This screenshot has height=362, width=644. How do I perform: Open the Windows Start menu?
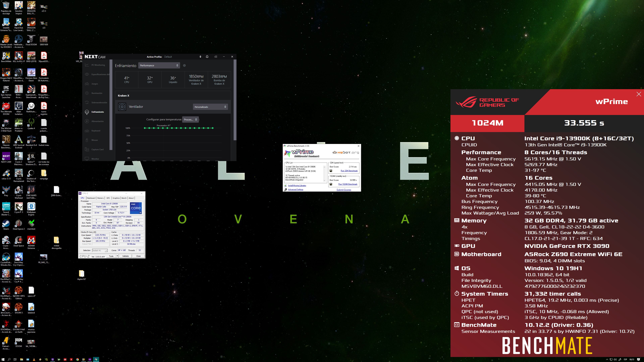pos(3,359)
